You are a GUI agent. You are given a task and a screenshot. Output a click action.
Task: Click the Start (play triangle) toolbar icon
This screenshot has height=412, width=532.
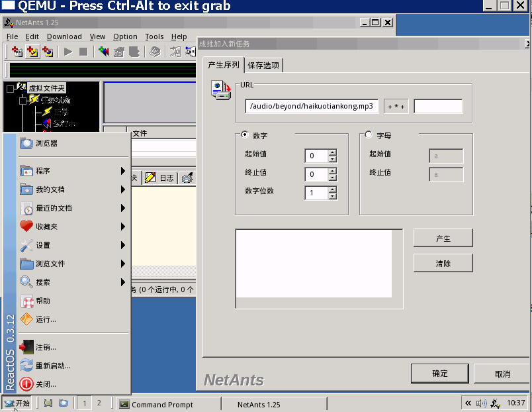[x=68, y=52]
